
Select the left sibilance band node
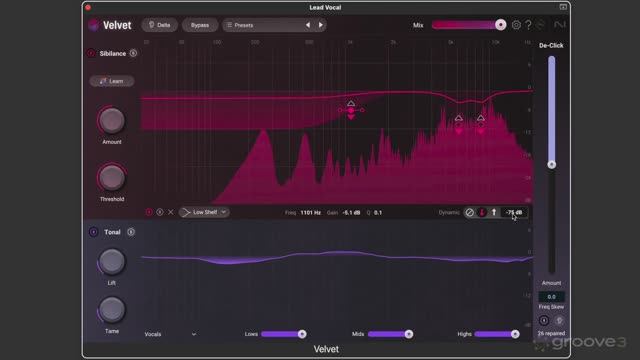(459, 125)
